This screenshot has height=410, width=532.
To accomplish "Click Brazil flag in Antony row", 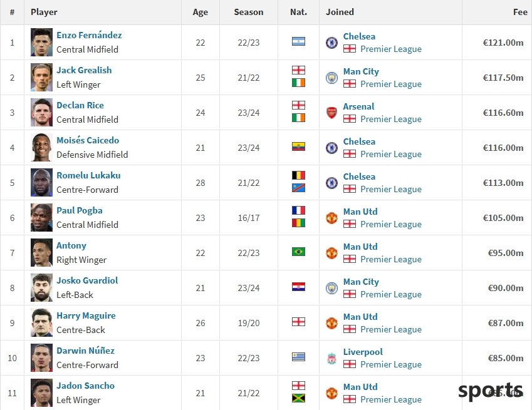I will (298, 252).
